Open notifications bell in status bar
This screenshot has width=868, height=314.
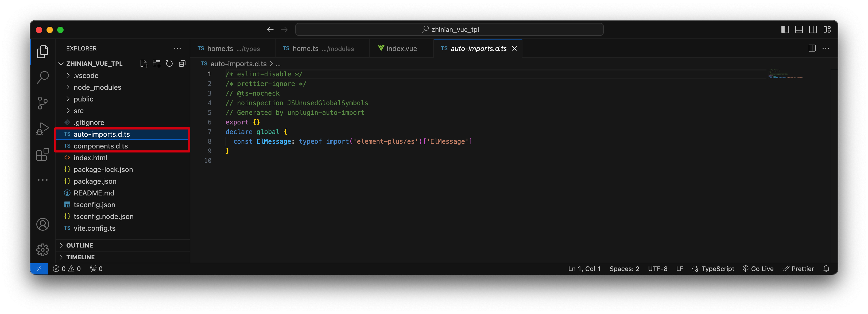pos(826,269)
